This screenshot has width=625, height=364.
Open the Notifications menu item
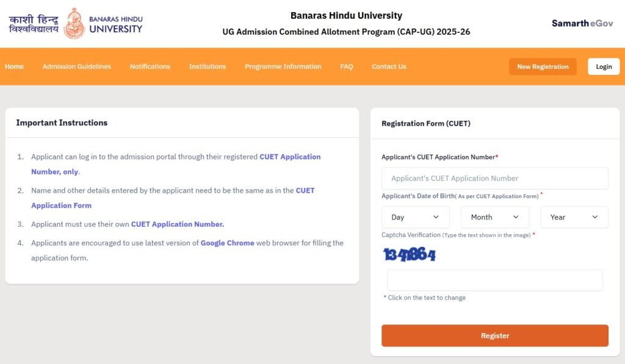150,66
